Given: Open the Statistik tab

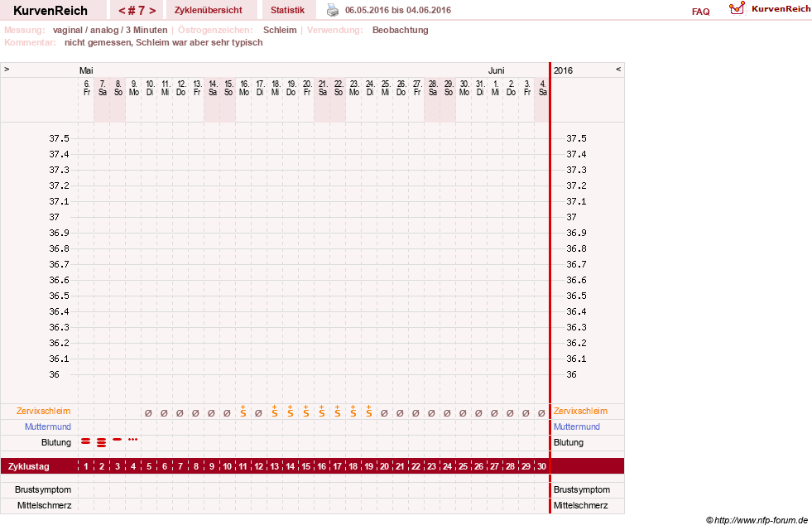Looking at the screenshot, I should coord(287,10).
